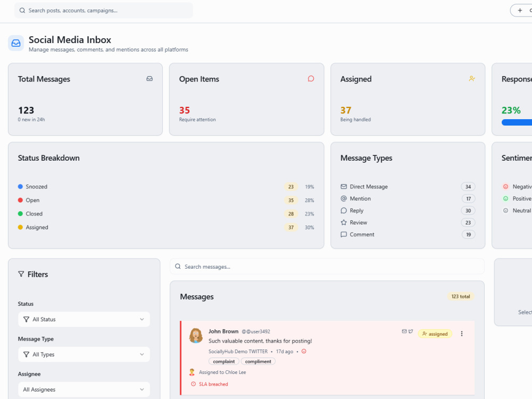The height and width of the screenshot is (399, 532).
Task: Click the assigned status badge on John Brown's message
Action: point(435,334)
